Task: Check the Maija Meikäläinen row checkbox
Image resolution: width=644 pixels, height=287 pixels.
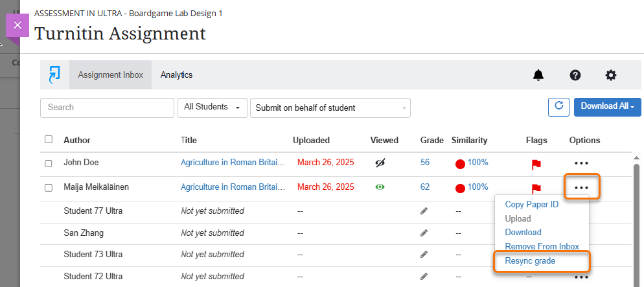Action: (x=49, y=188)
